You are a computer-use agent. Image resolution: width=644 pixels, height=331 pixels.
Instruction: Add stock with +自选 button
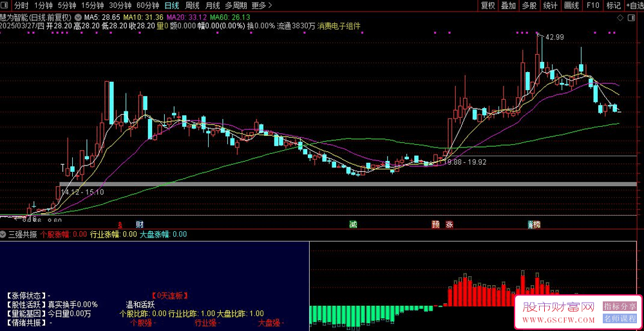point(635,6)
